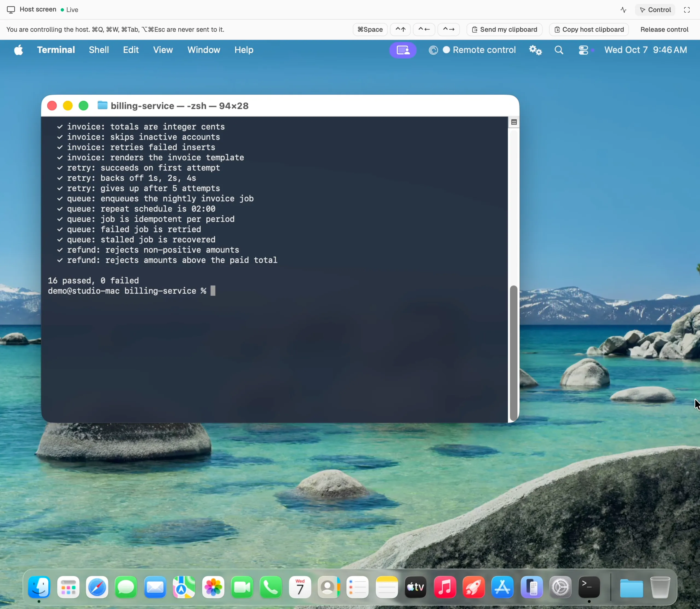Open Messages in the Dock

click(x=126, y=587)
